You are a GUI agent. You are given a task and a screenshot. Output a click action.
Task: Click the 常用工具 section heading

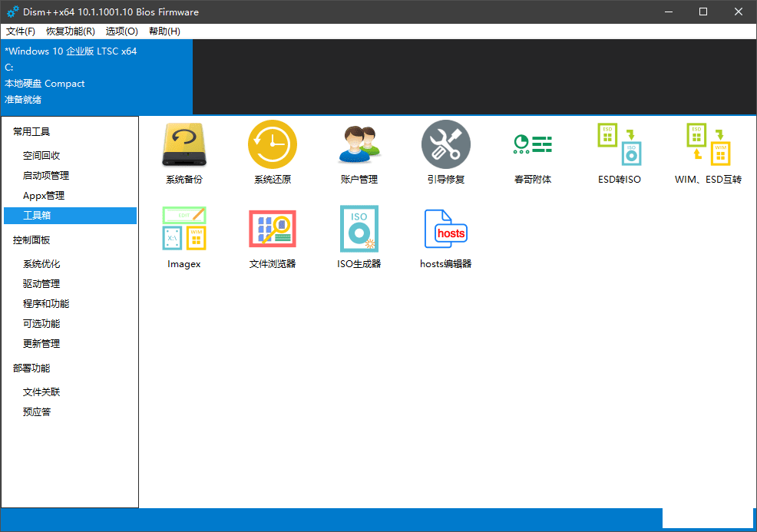click(31, 132)
